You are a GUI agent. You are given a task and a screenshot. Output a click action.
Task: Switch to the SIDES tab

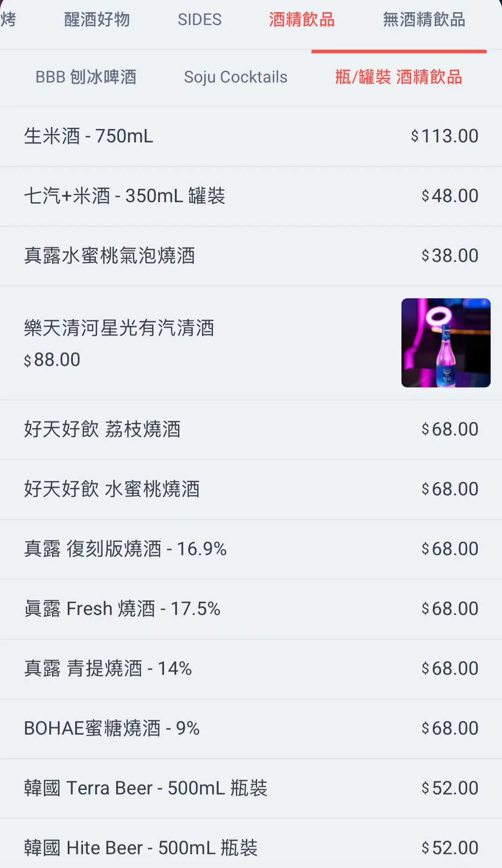pyautogui.click(x=199, y=20)
